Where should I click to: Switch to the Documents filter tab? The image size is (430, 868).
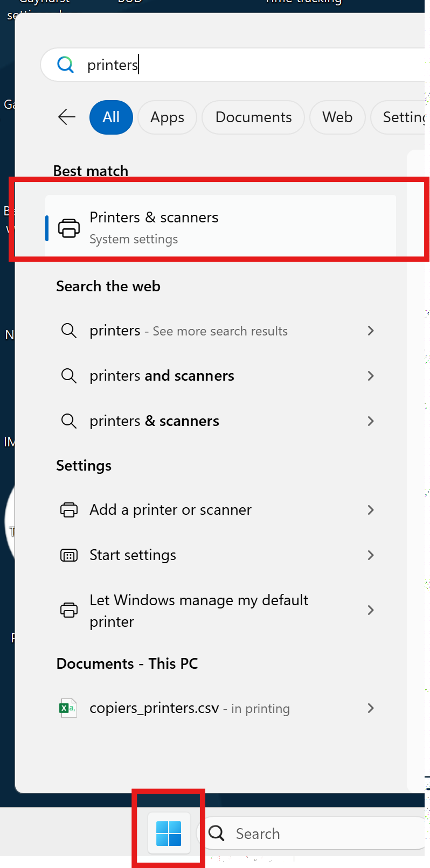tap(253, 117)
